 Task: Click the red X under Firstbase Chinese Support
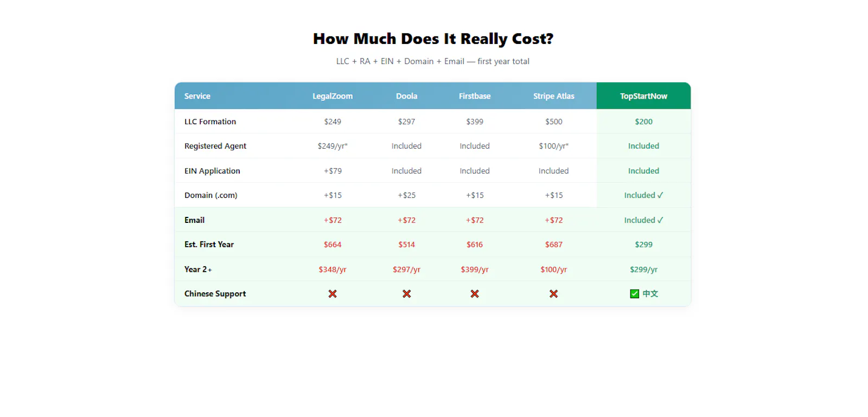pyautogui.click(x=475, y=294)
